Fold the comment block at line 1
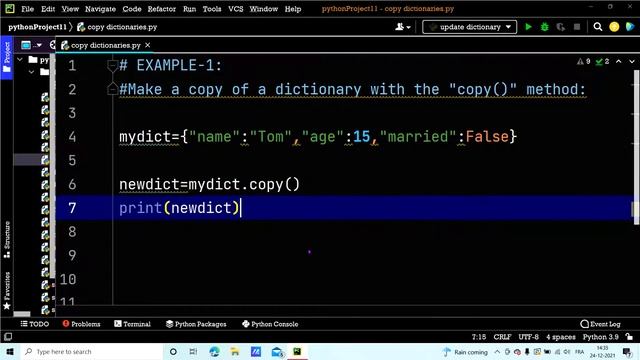The width and height of the screenshot is (640, 360). (x=112, y=66)
